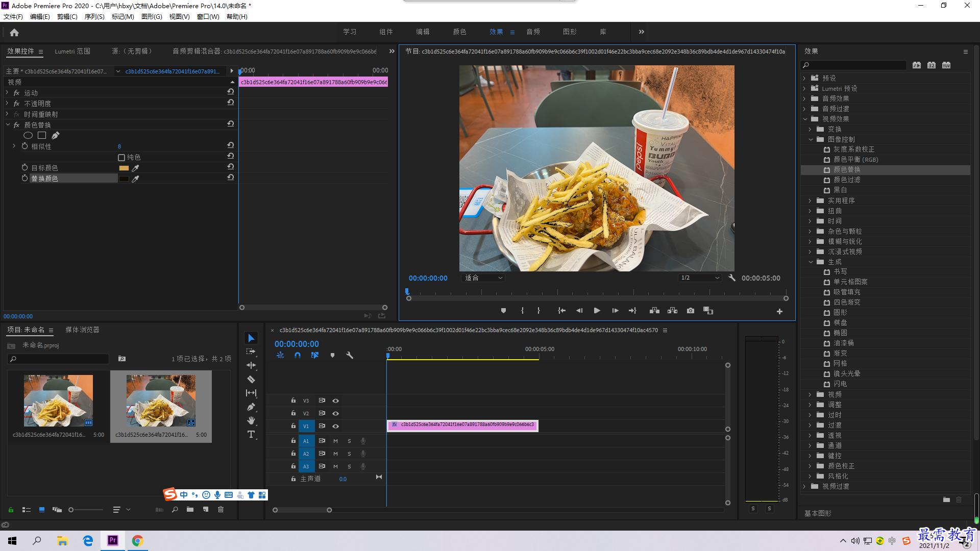This screenshot has width=980, height=551.
Task: Toggle linked selection in timeline
Action: (315, 355)
